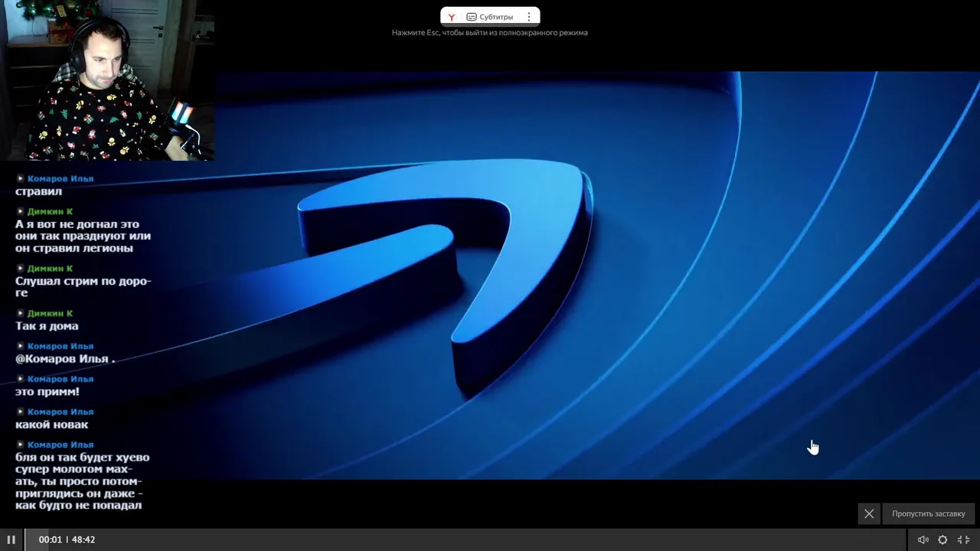Click chat message '@Комаров Илья .'

[x=65, y=359]
